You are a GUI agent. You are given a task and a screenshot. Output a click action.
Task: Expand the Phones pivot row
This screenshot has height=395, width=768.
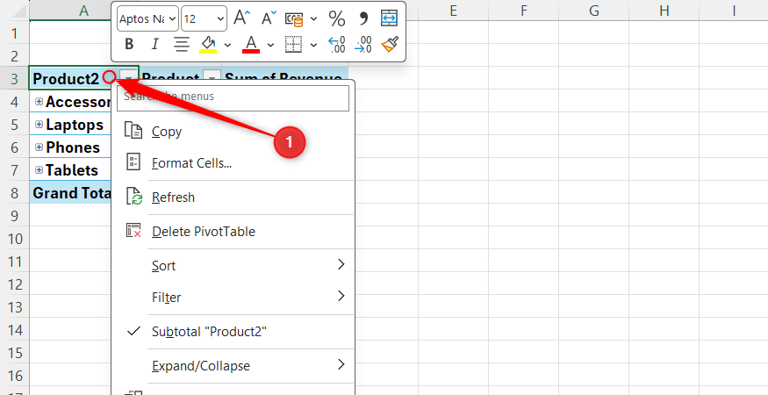pos(39,148)
